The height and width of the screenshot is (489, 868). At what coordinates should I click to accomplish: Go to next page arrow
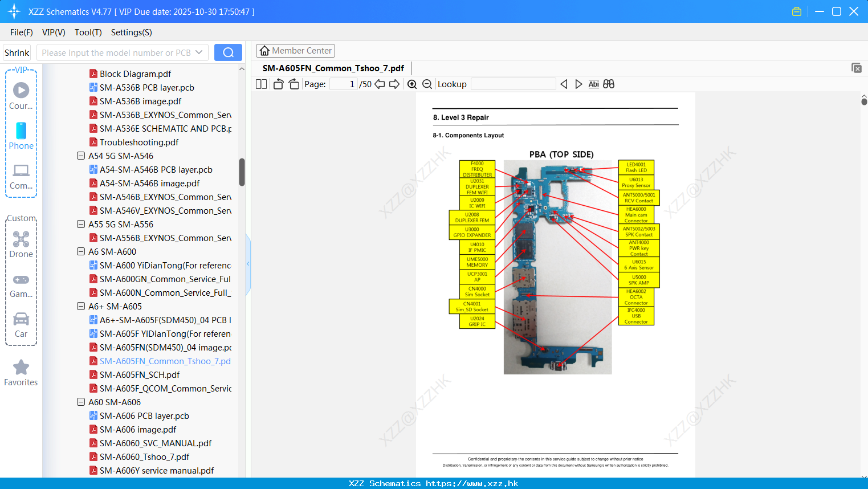[x=394, y=84]
